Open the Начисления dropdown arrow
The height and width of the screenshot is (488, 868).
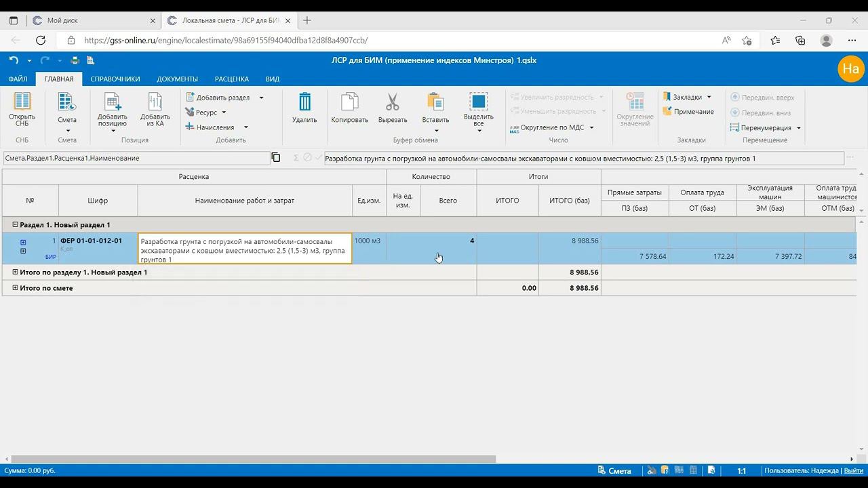[246, 127]
